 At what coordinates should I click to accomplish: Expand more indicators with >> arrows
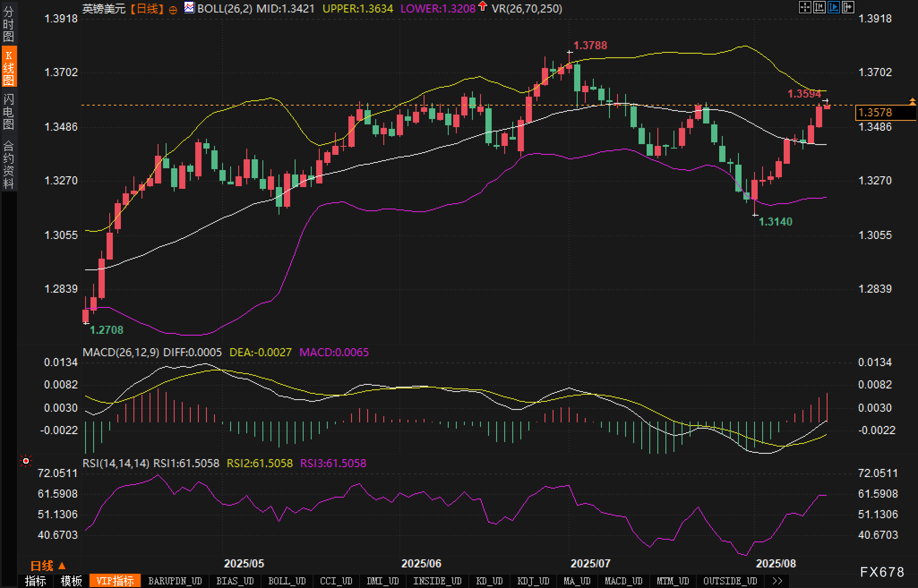click(777, 581)
